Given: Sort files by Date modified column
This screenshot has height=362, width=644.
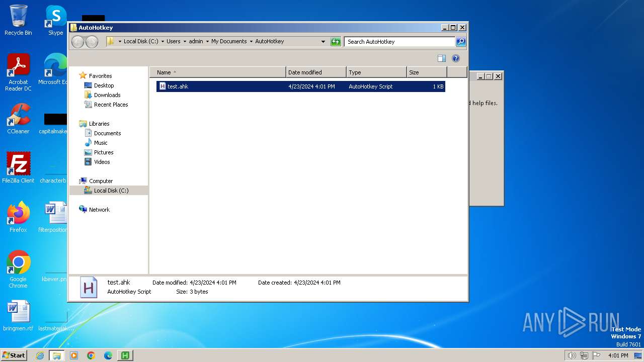Looking at the screenshot, I should pyautogui.click(x=316, y=72).
